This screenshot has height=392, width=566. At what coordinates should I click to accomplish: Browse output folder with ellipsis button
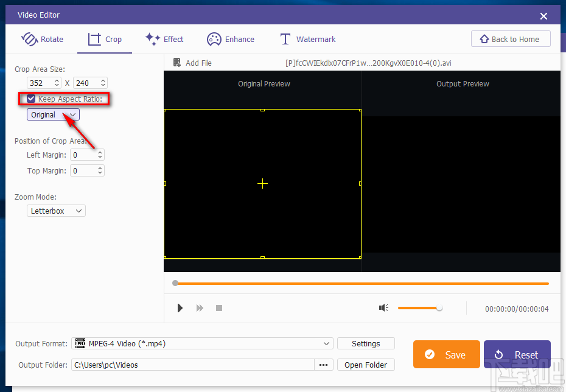coord(323,365)
